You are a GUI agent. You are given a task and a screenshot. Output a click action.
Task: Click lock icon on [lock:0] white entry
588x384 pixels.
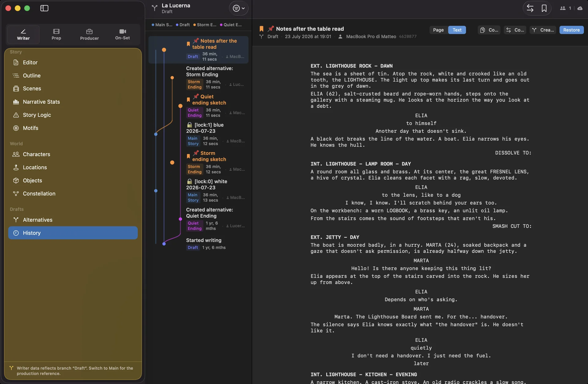[x=190, y=181]
